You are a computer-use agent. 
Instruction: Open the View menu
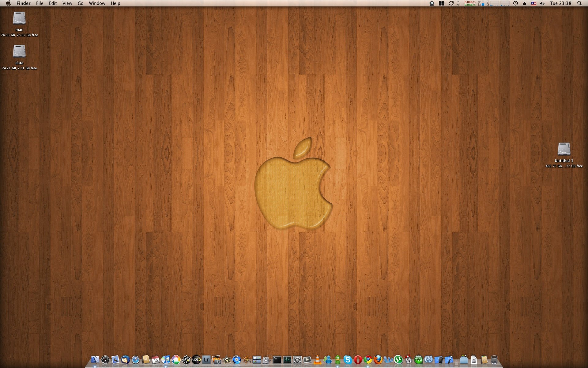[x=67, y=3]
